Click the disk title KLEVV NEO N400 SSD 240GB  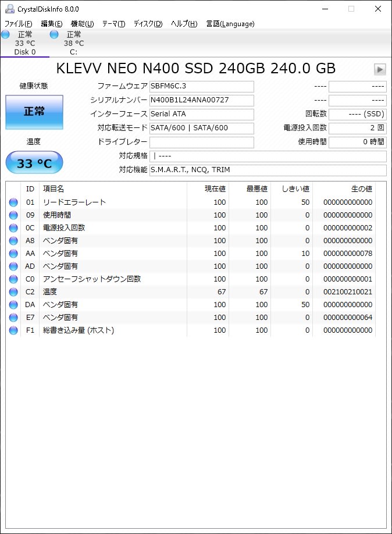pos(195,69)
